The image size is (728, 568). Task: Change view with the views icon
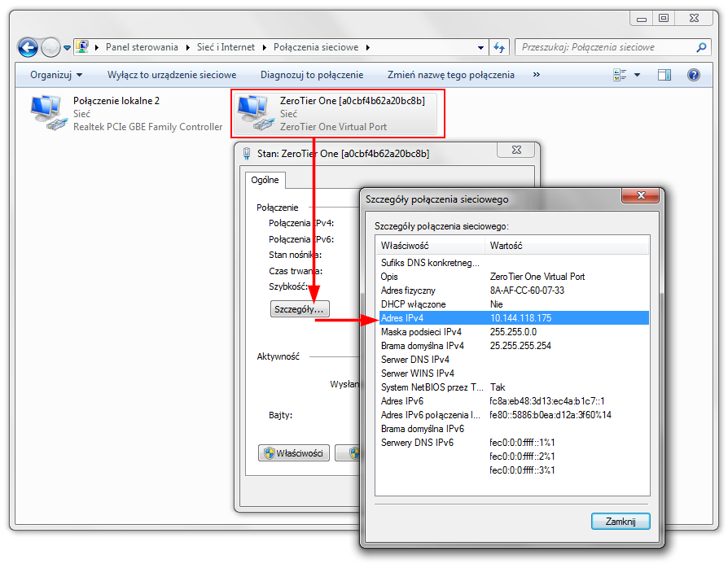click(x=620, y=75)
